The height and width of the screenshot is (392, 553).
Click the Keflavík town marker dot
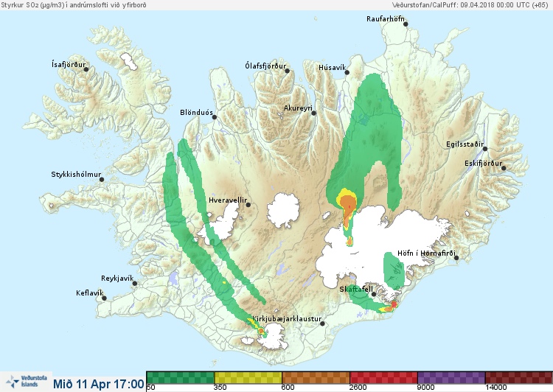pyautogui.click(x=105, y=298)
